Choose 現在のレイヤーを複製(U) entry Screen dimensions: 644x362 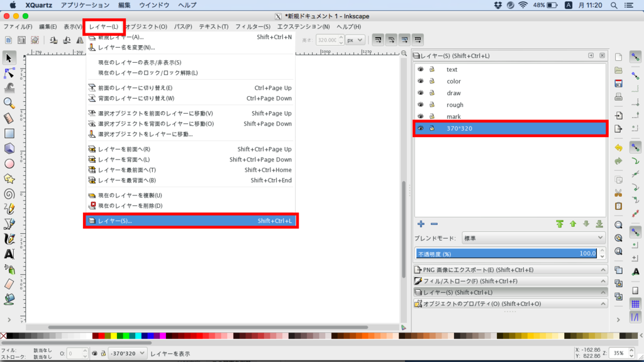click(130, 195)
